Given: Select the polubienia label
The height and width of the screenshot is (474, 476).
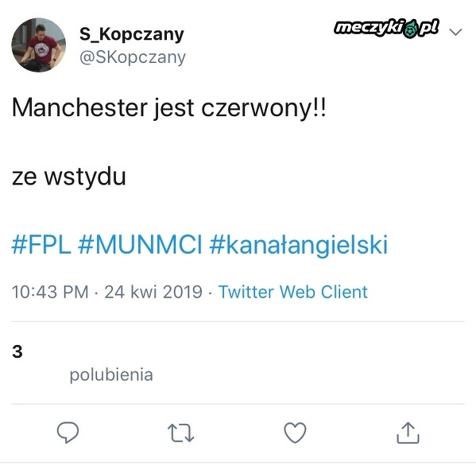Looking at the screenshot, I should (x=111, y=375).
